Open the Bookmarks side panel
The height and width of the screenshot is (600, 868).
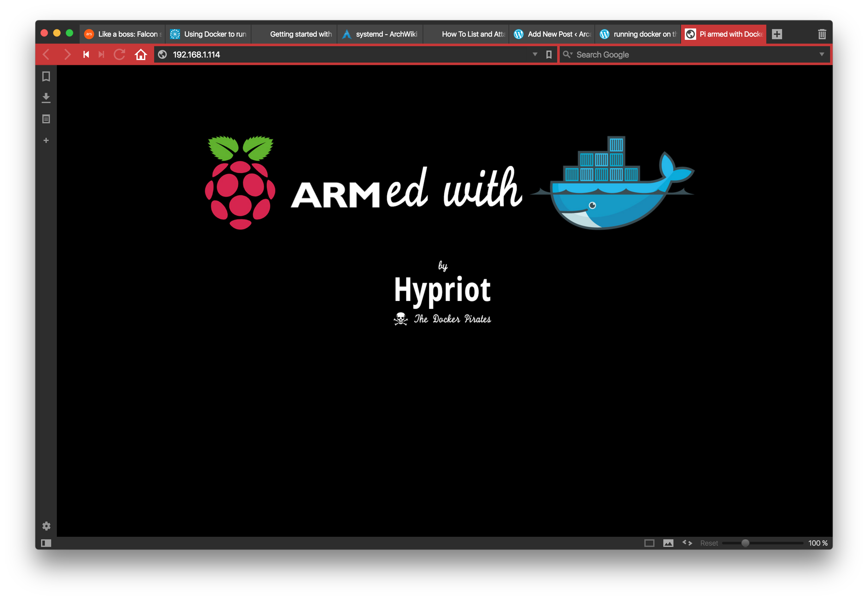coord(46,77)
